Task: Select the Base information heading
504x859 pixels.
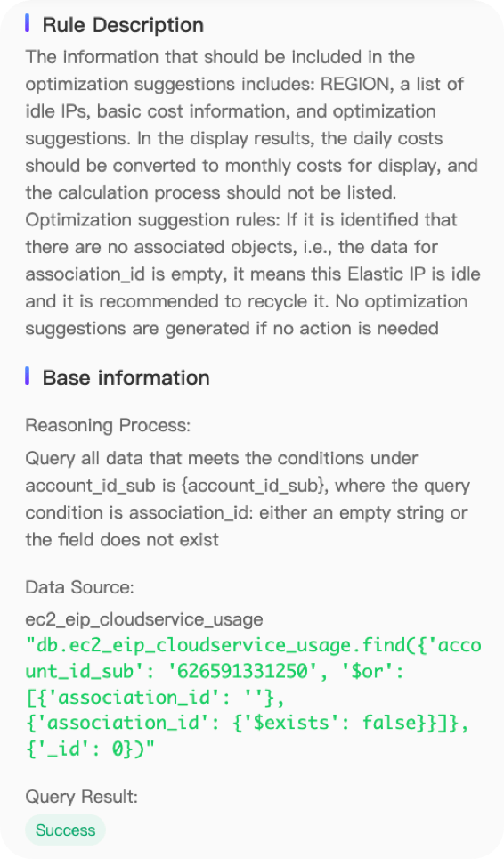Action: point(126,378)
